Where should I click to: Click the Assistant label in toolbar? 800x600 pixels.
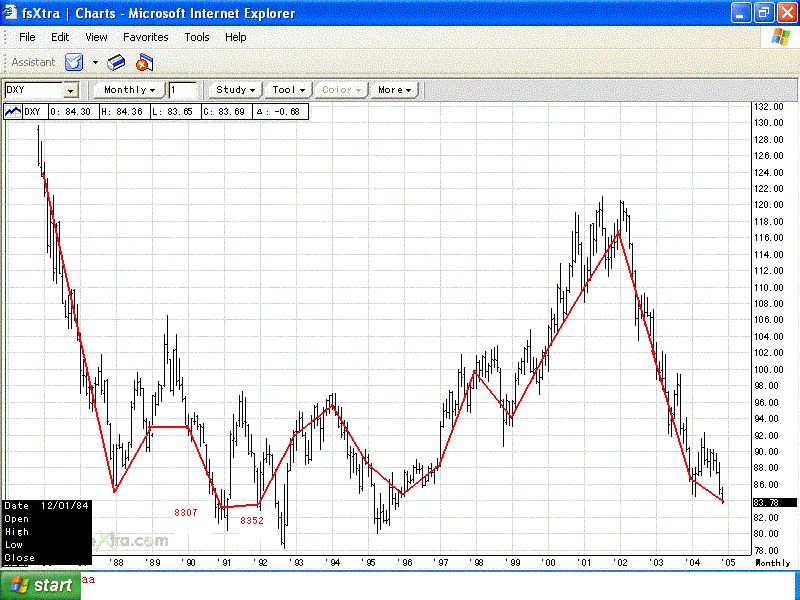click(x=33, y=62)
